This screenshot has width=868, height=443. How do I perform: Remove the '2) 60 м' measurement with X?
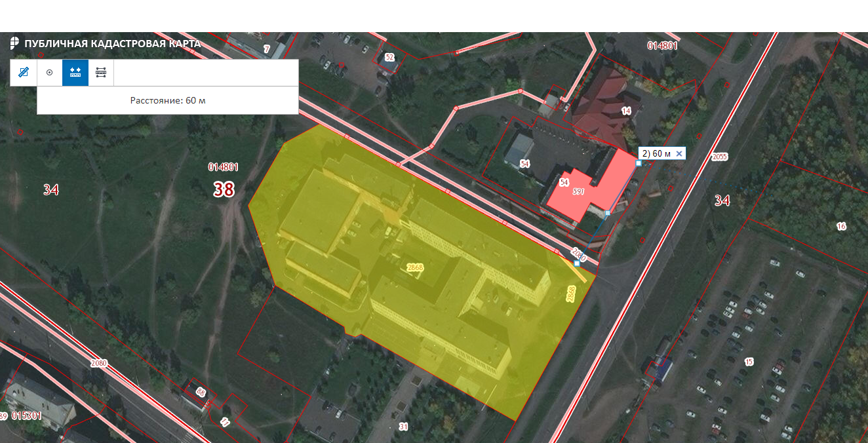coord(679,153)
